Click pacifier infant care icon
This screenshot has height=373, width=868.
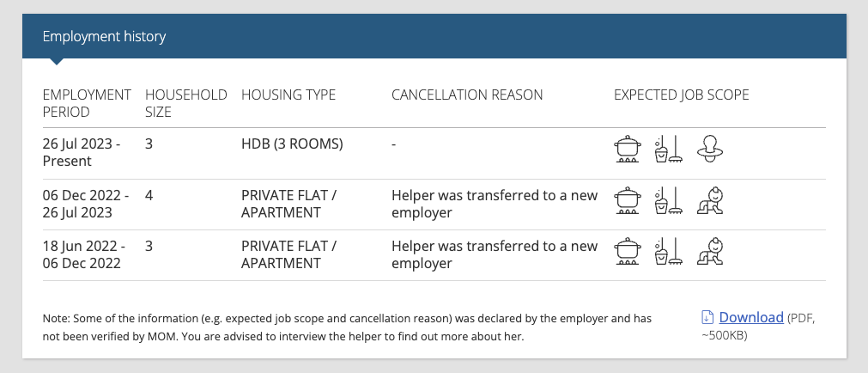(x=710, y=149)
